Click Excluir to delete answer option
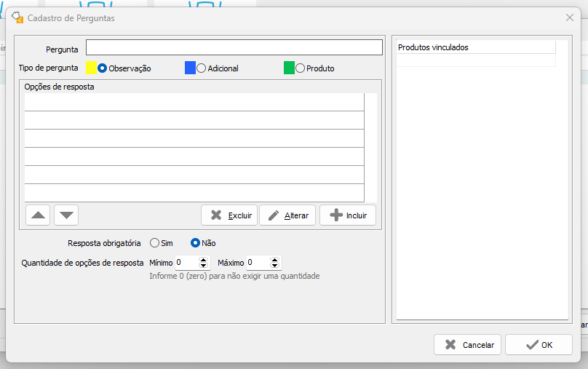 229,215
